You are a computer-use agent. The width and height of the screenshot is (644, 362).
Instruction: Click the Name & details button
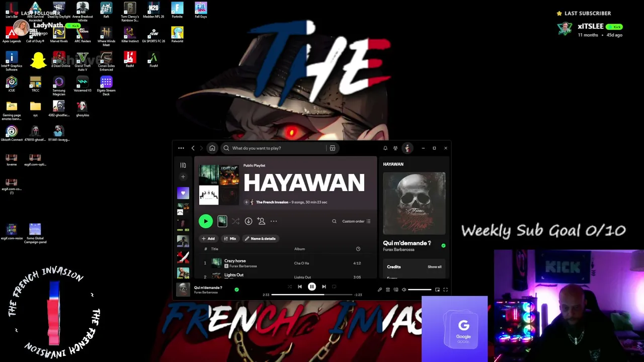(x=260, y=239)
